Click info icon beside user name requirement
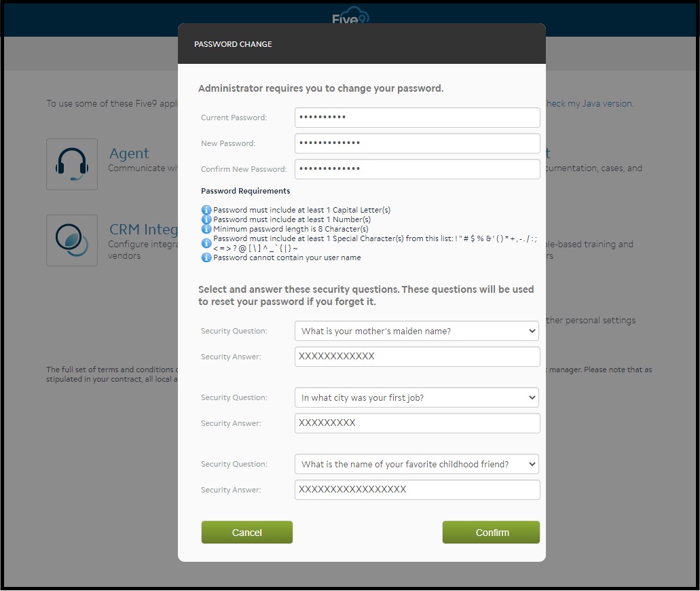700x591 pixels. coord(206,257)
